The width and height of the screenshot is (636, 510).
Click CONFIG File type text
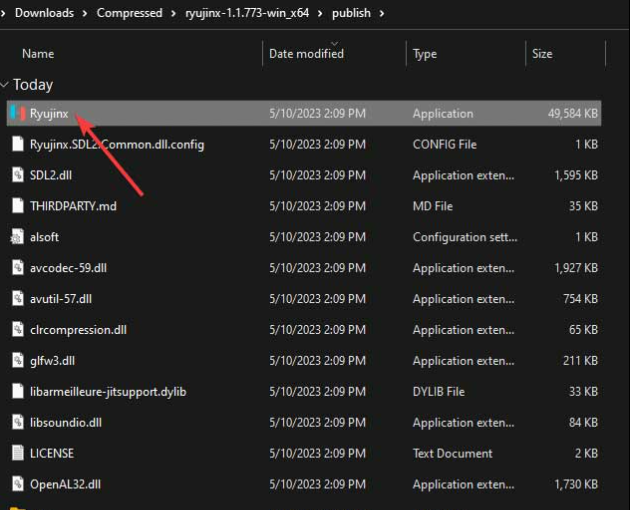tap(445, 144)
